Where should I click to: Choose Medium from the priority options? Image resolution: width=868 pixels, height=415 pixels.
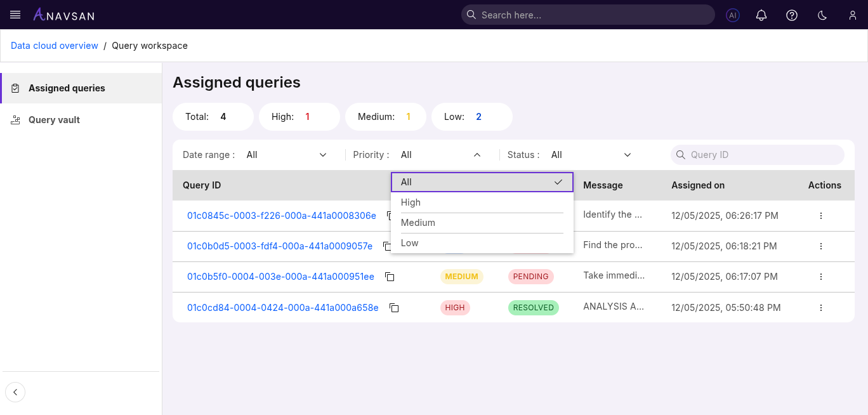(418, 223)
